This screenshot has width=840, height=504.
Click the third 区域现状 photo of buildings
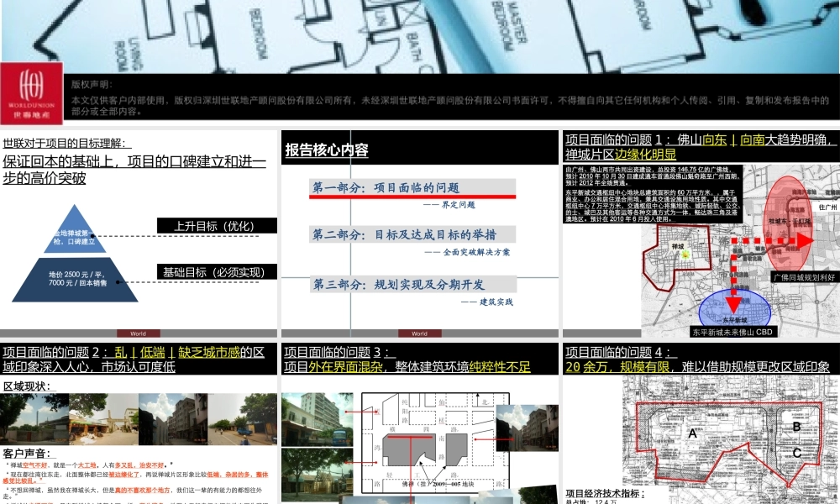pyautogui.click(x=173, y=419)
